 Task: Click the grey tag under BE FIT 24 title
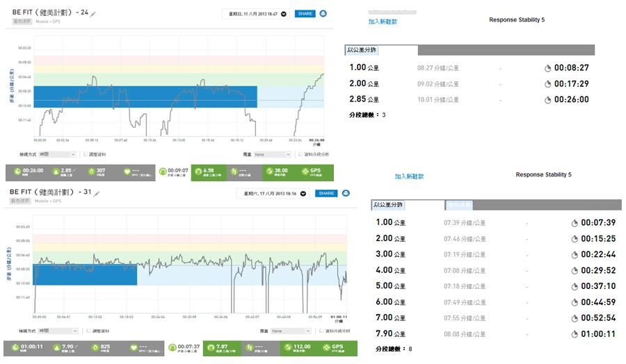click(x=22, y=21)
